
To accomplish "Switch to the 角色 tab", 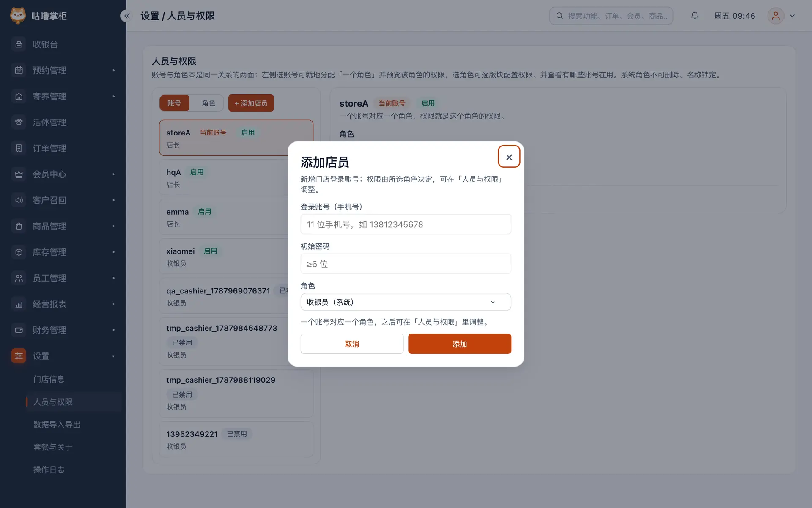I will (208, 103).
